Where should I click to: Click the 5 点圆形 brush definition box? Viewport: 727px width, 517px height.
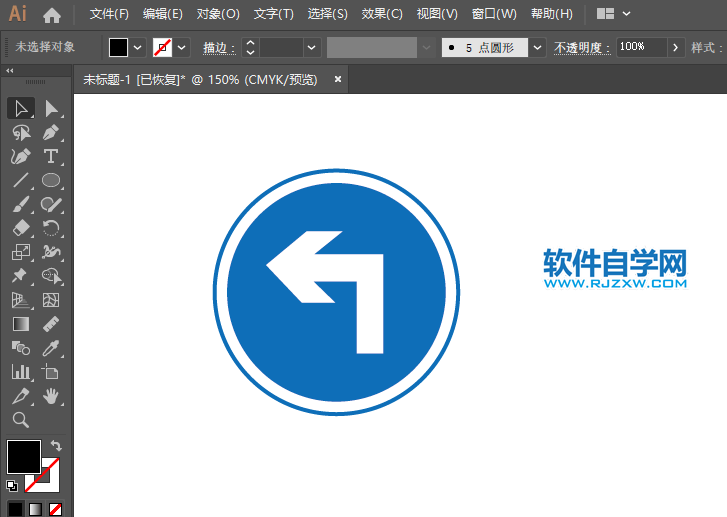click(x=485, y=47)
